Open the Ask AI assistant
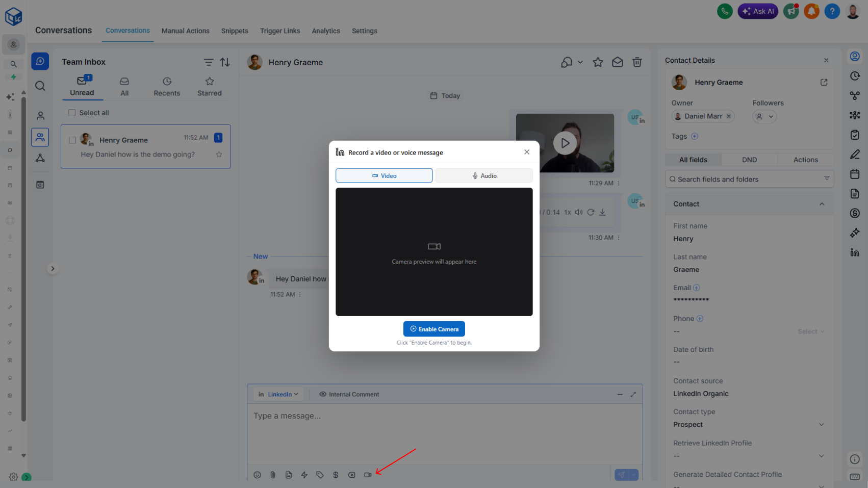Image resolution: width=868 pixels, height=488 pixels. click(757, 11)
